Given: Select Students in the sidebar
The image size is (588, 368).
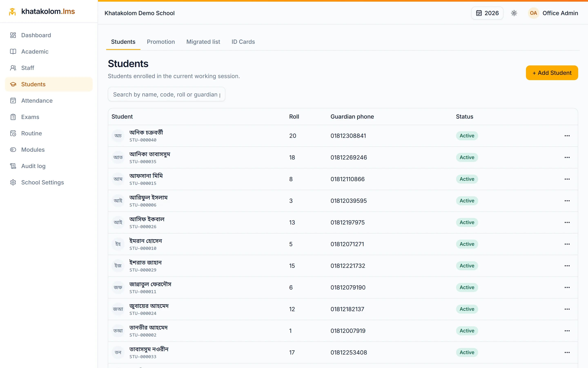Looking at the screenshot, I should tap(49, 84).
